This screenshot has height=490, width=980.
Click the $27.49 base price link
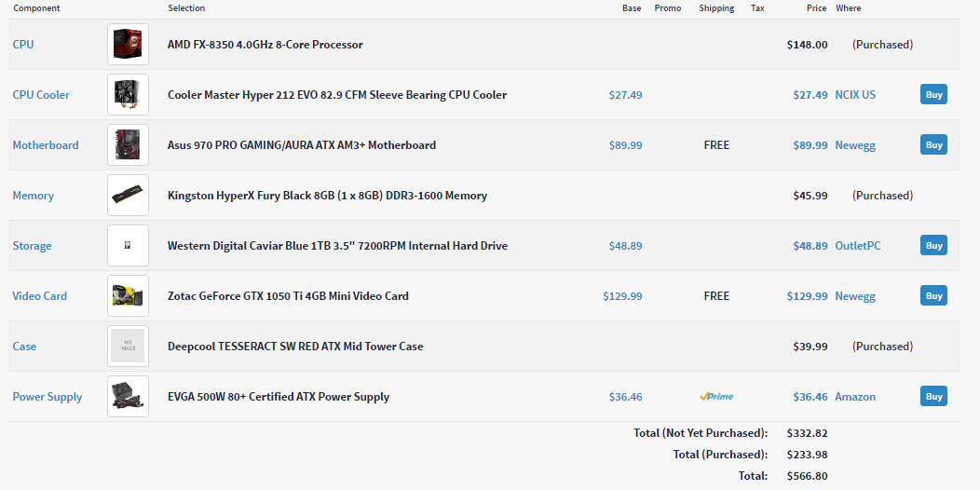coord(626,95)
